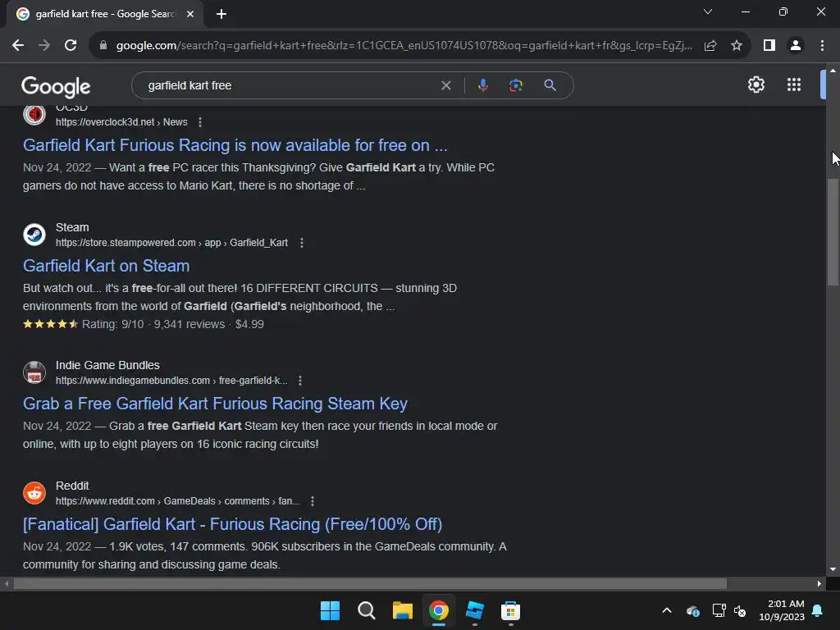
Task: Open Windows taskbar search
Action: point(367,610)
